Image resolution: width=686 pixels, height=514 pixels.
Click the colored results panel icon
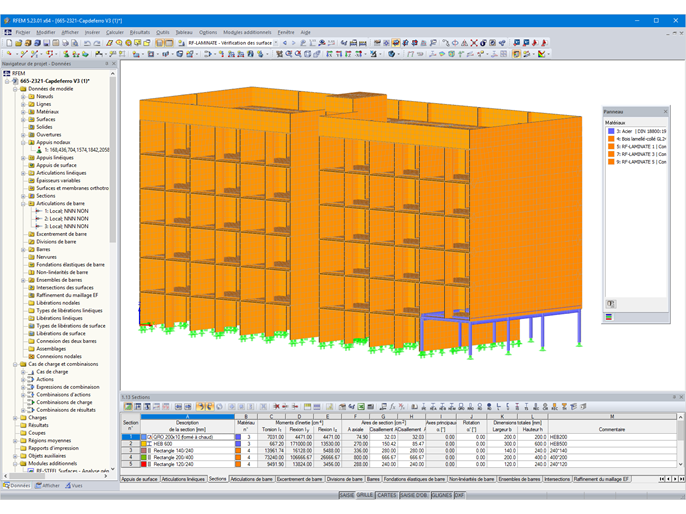pyautogui.click(x=542, y=54)
